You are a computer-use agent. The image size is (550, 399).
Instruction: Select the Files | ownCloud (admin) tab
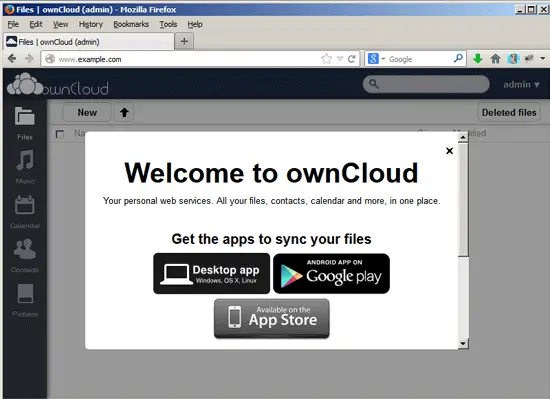tap(89, 42)
